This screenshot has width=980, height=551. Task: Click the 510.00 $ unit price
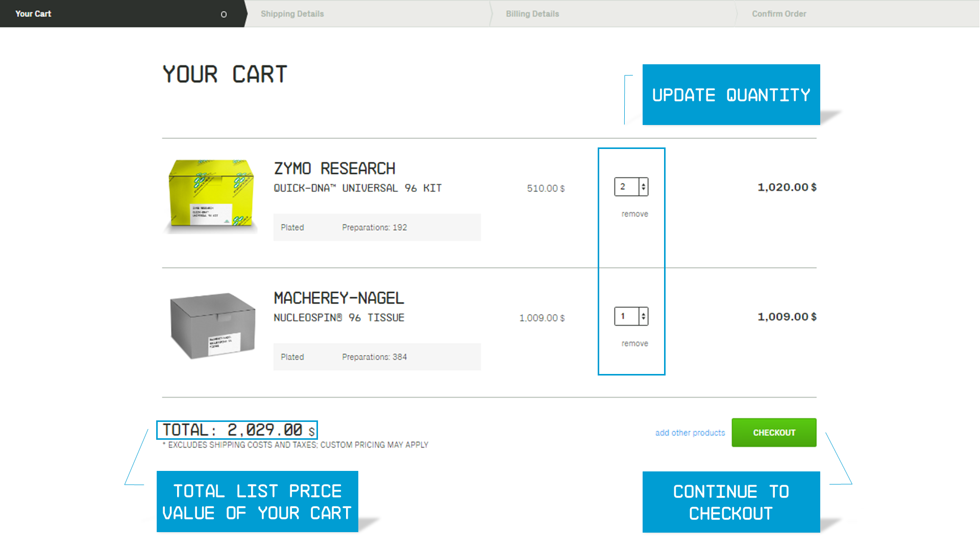[546, 188]
